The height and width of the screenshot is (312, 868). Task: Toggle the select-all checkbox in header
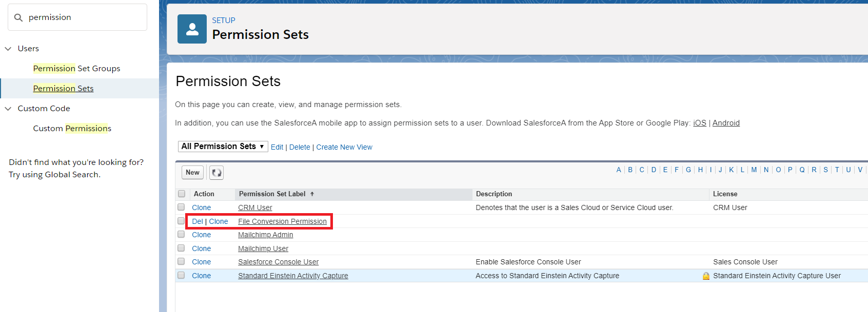coord(182,194)
